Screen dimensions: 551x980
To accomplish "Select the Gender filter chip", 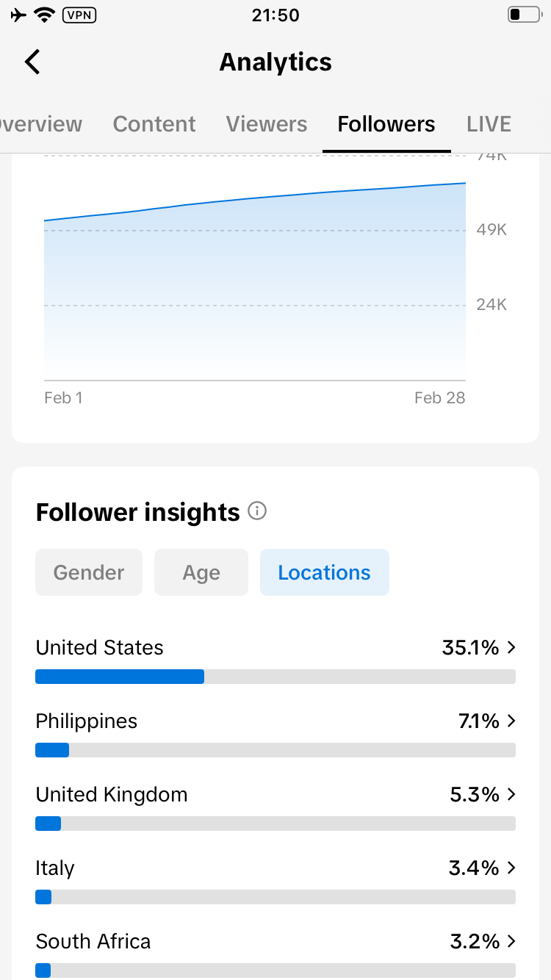I will tap(89, 572).
